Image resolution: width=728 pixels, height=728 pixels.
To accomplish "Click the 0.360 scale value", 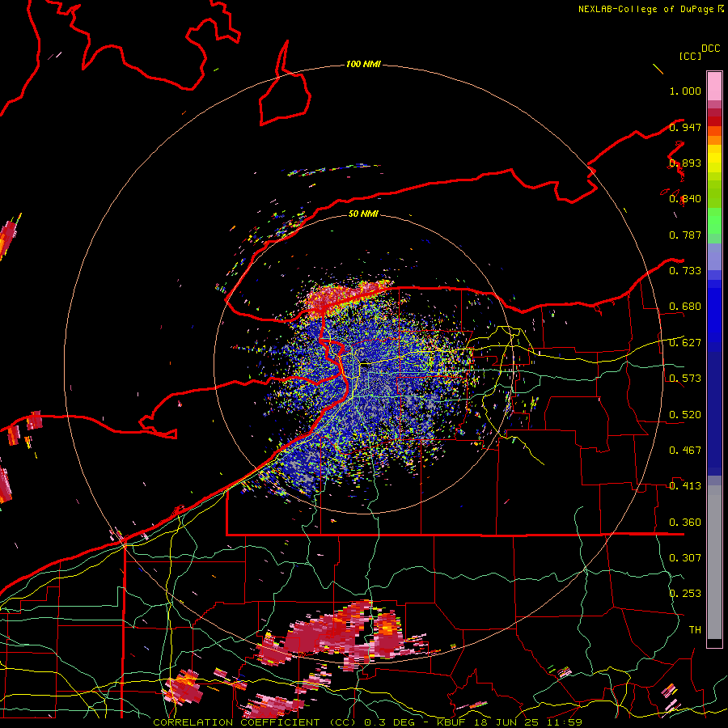I will click(685, 523).
